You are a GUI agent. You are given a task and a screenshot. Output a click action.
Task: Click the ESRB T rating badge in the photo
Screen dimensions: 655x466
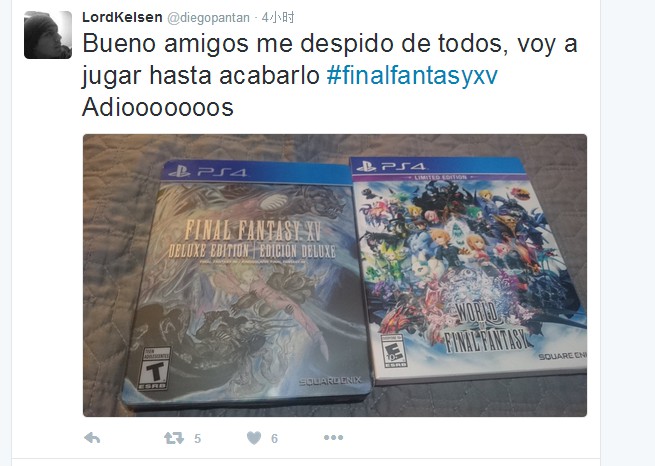[x=155, y=368]
